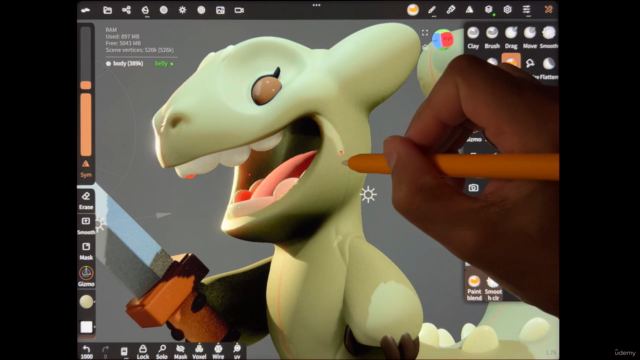
Task: Open the Post Process menu
Action: pyautogui.click(x=201, y=10)
